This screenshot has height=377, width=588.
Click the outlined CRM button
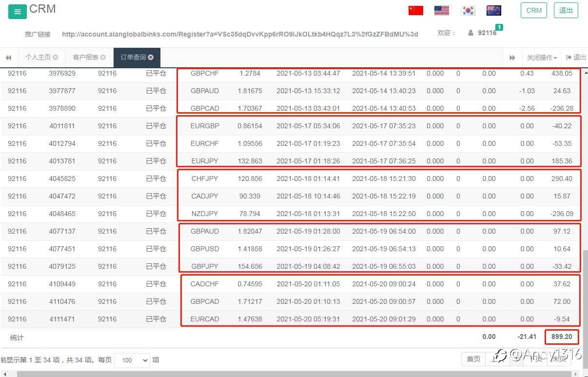(x=534, y=10)
